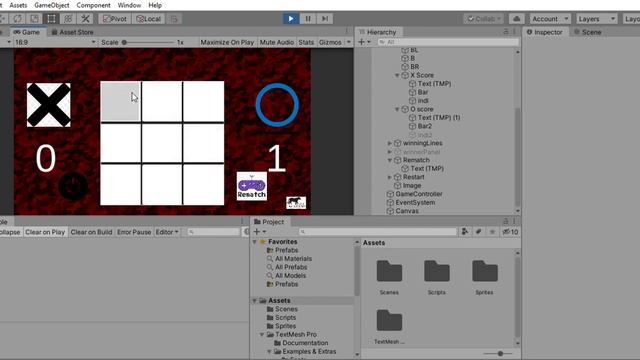The width and height of the screenshot is (640, 360).
Task: Open the Hierarchy create plus dropdown
Action: pos(364,42)
